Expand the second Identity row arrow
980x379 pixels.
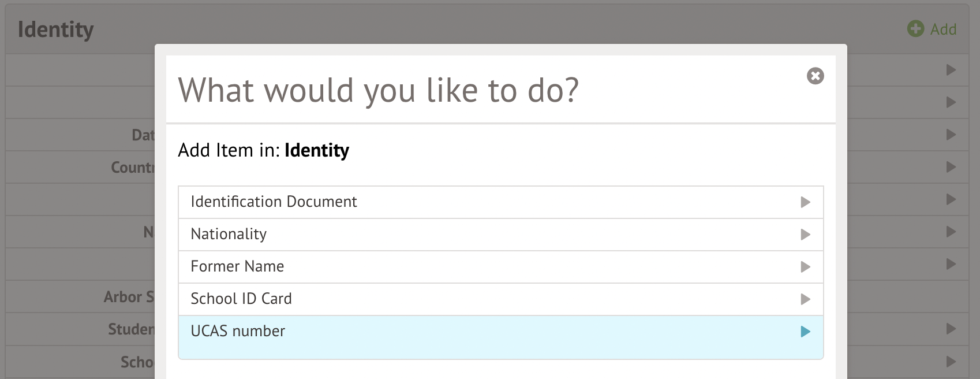coord(951,102)
